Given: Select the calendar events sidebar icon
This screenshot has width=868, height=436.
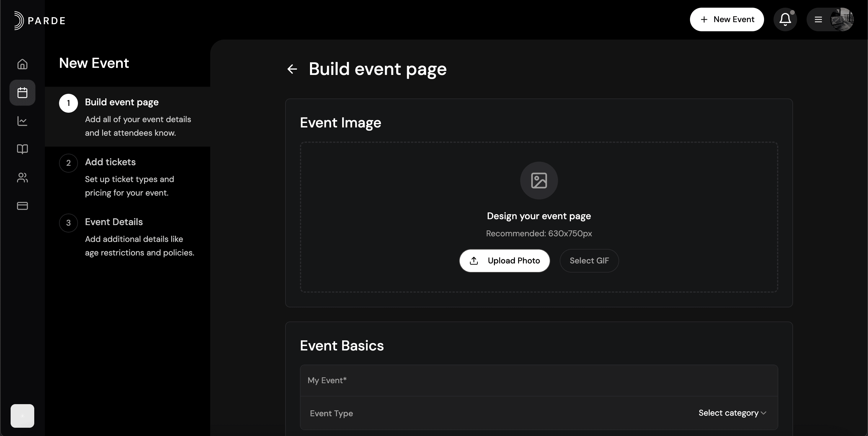Looking at the screenshot, I should coord(22,93).
